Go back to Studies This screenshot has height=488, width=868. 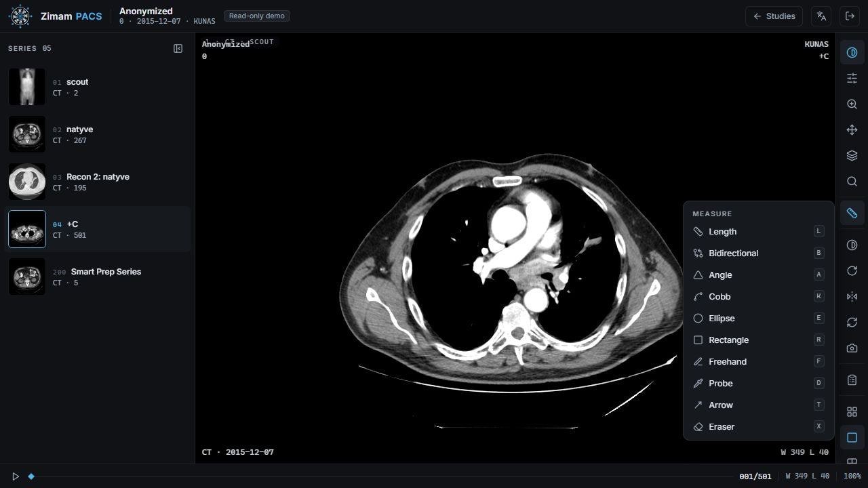(x=774, y=16)
